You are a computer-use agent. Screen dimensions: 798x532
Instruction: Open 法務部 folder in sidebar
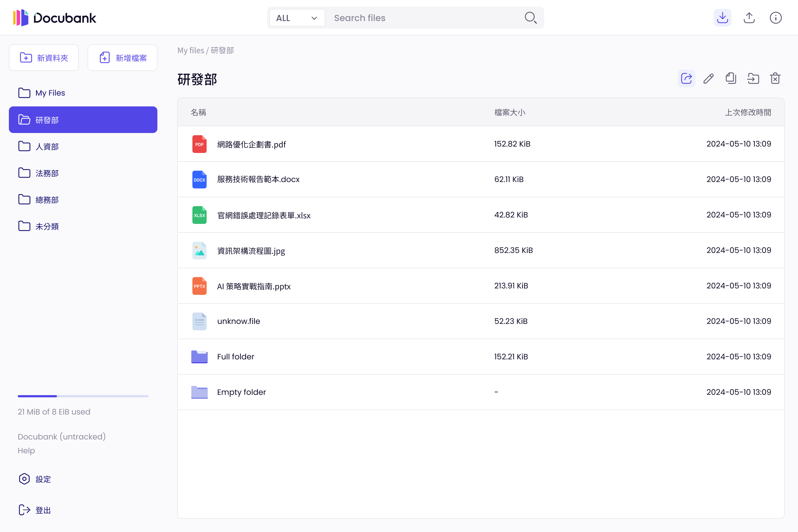83,173
